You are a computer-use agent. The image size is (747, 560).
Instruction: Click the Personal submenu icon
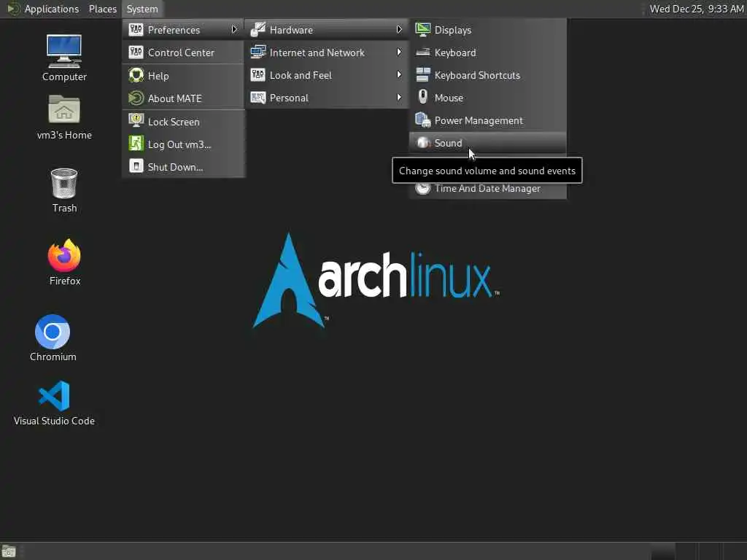click(258, 98)
